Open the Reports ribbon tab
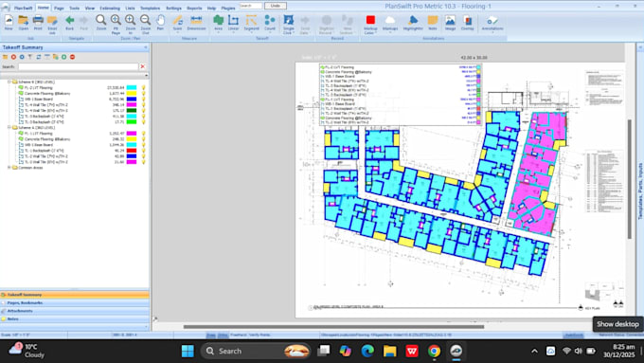 point(194,9)
